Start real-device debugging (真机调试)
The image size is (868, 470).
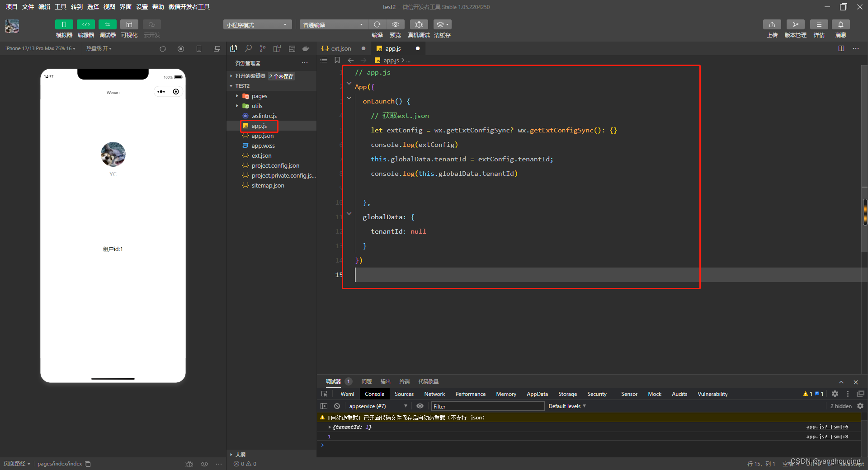419,24
